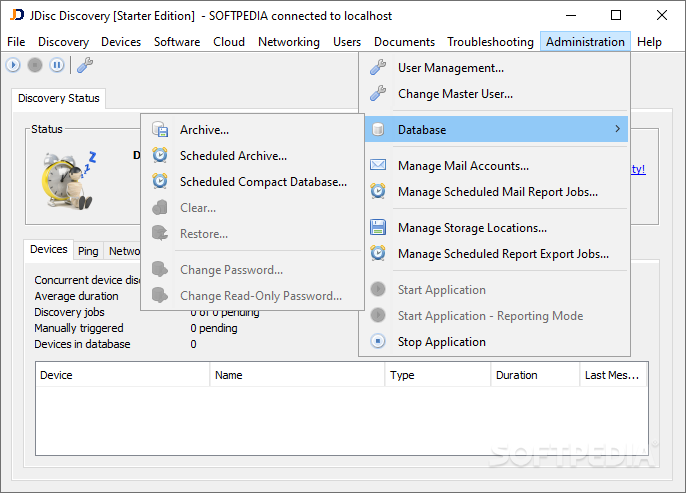Screen dimensions: 686x493
Task: Open the Networking menu
Action: (289, 42)
